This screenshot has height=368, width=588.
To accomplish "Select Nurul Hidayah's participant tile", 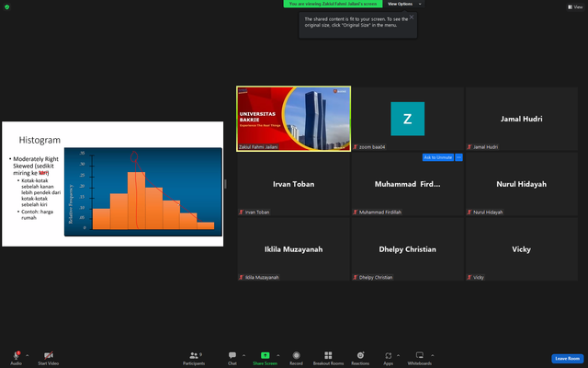I will tap(521, 184).
